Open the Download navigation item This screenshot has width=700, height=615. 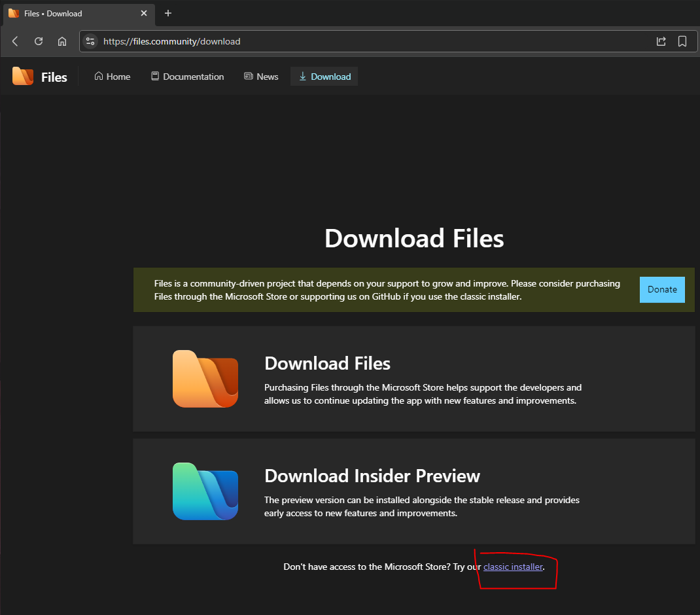324,77
